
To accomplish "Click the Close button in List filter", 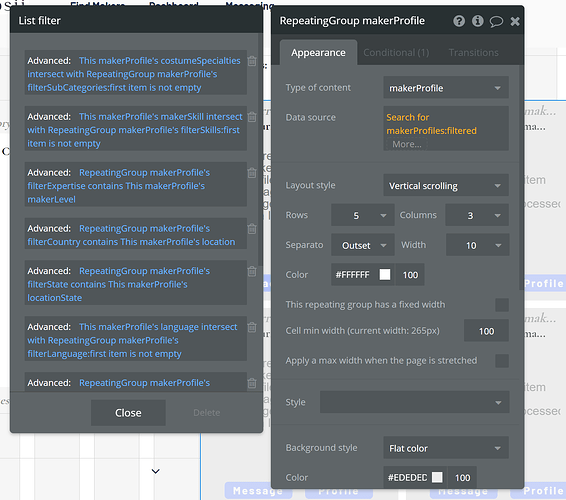I will (128, 413).
